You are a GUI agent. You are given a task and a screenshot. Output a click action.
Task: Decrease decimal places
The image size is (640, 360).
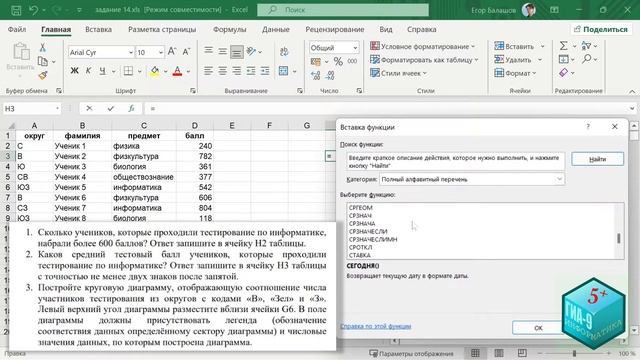(x=330, y=75)
